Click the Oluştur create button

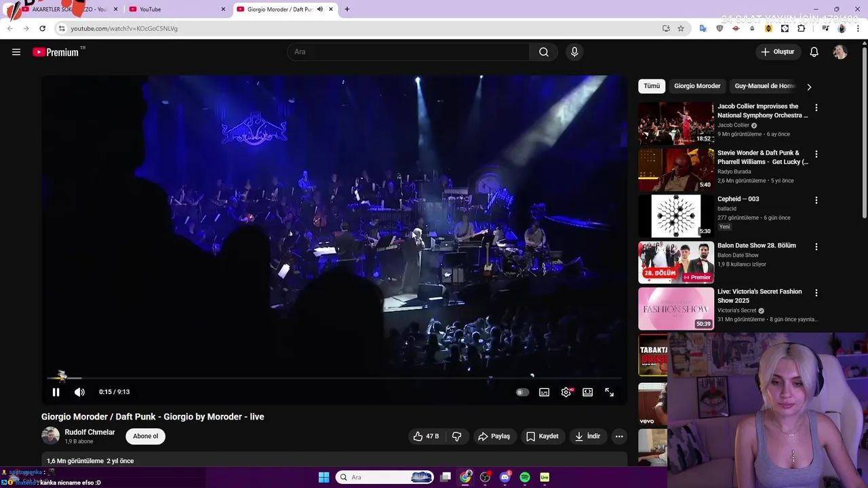point(777,52)
